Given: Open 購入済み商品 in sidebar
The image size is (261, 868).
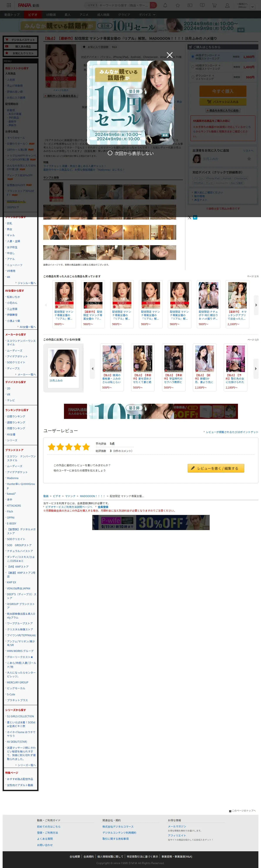Looking at the screenshot, I should [x=21, y=46].
